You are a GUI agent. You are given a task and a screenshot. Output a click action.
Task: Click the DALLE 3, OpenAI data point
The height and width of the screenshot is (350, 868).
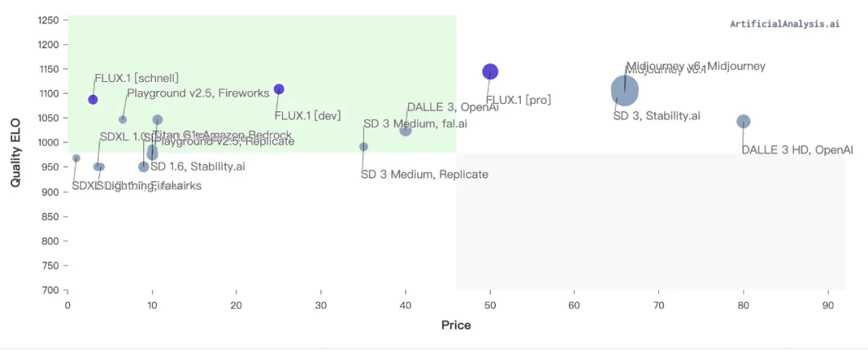(405, 130)
